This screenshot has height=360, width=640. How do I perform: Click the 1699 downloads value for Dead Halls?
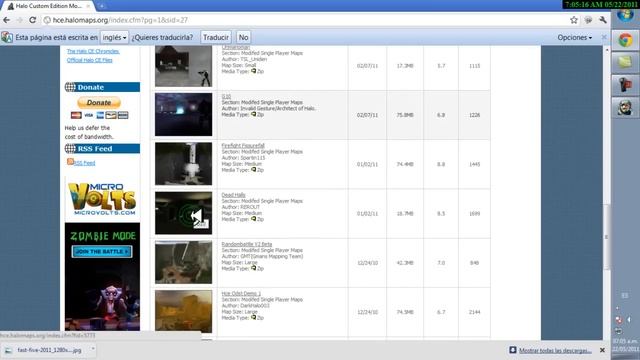coord(474,213)
